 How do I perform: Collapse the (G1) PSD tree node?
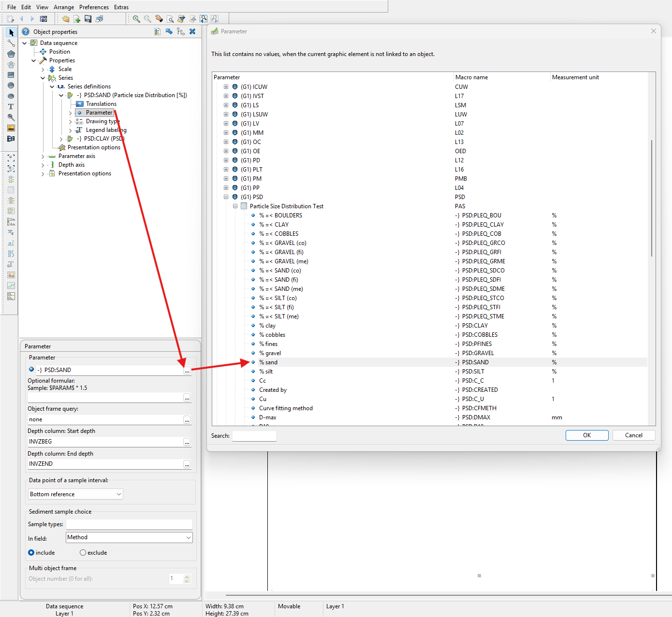(x=226, y=197)
